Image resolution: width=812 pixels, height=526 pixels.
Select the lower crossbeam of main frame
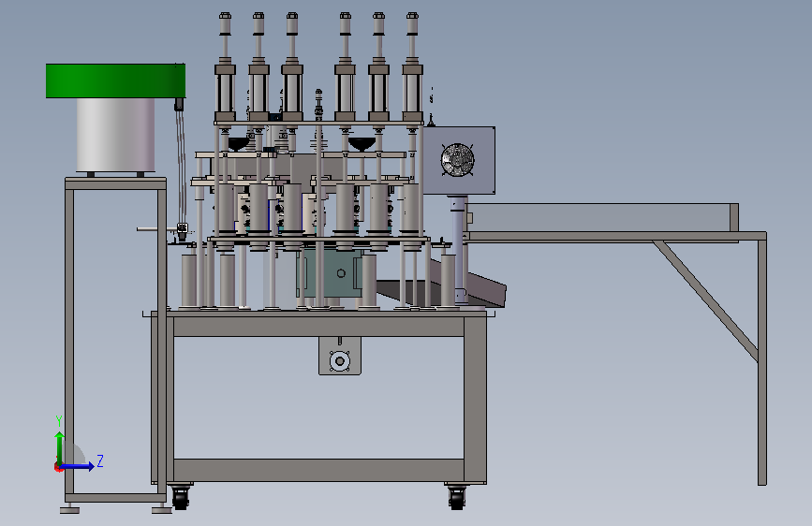[x=318, y=470]
